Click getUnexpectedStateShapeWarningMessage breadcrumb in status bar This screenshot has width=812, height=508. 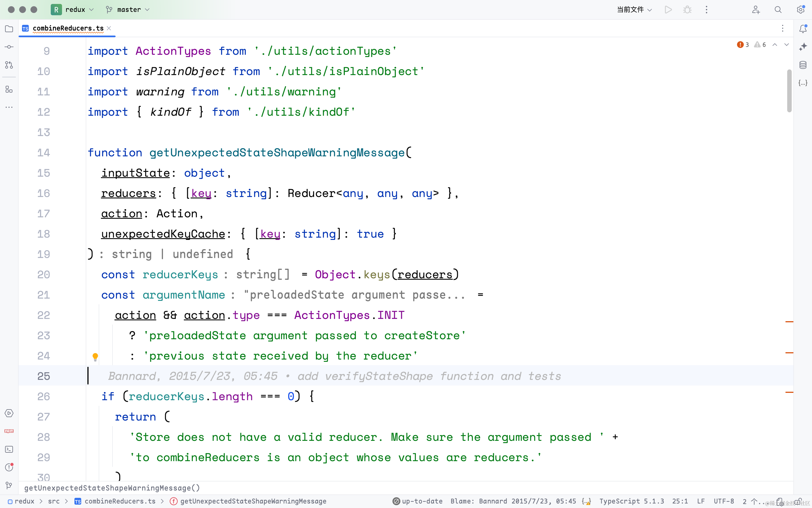pos(248,501)
